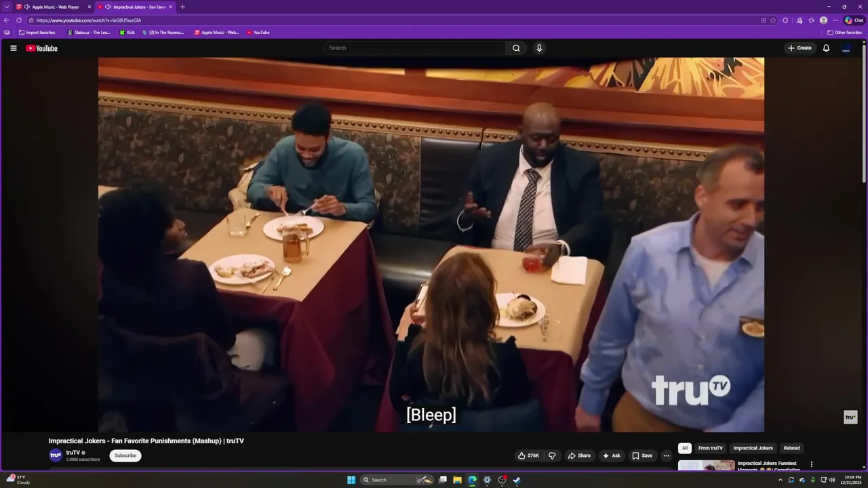Start voice search with the microphone

coord(539,48)
